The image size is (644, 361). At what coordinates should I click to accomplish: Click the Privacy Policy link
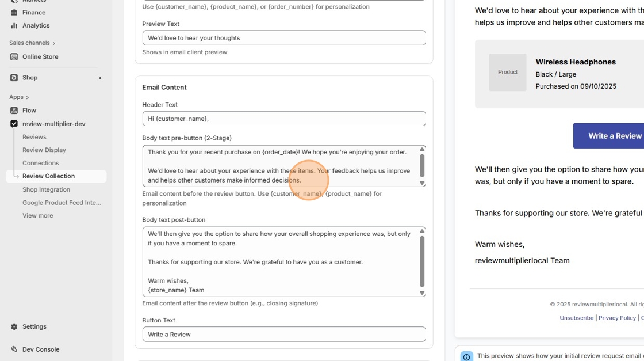coord(617,318)
